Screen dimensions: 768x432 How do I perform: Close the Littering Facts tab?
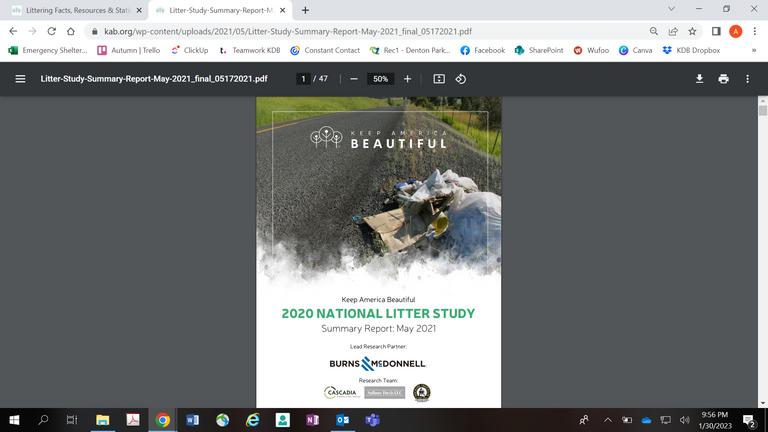click(139, 10)
